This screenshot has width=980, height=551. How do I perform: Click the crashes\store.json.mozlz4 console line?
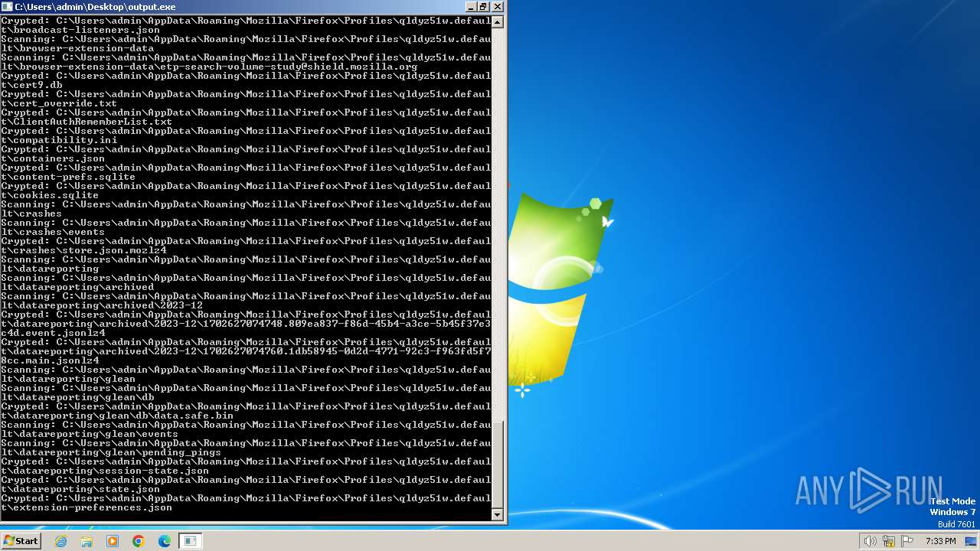(x=83, y=250)
